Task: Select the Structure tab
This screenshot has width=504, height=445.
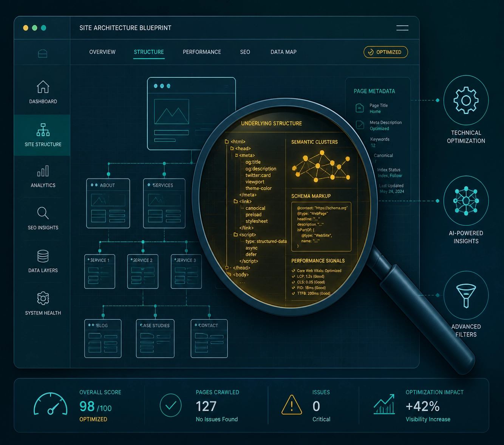Action: pos(149,52)
